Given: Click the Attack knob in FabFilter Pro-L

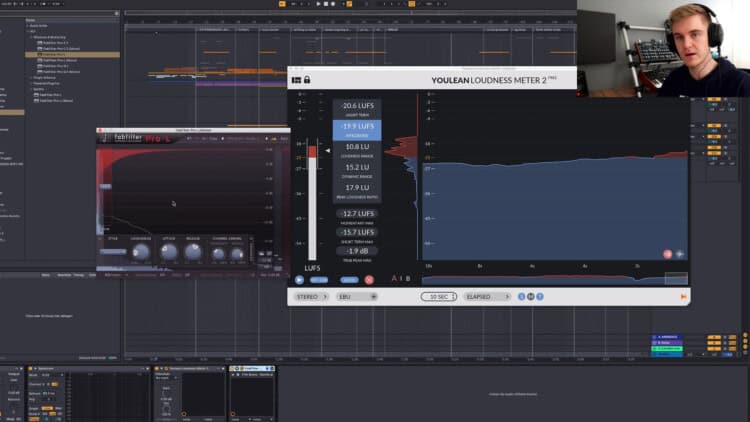Looking at the screenshot, I should 168,251.
